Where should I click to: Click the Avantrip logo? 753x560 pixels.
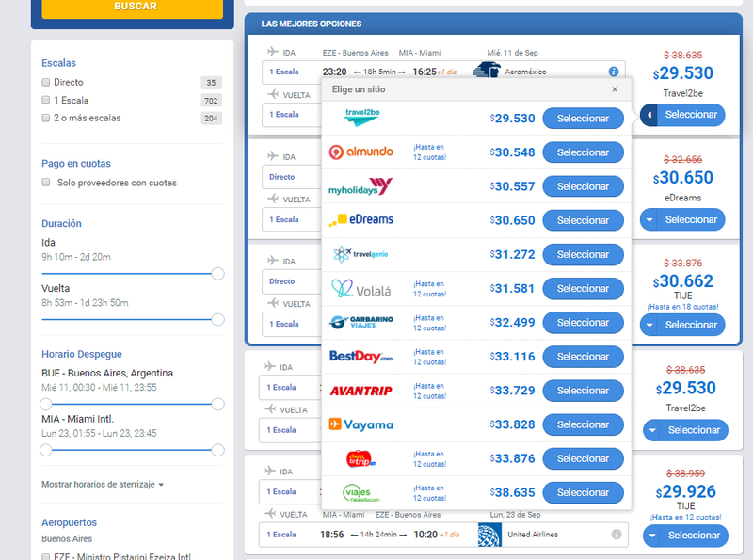point(360,391)
